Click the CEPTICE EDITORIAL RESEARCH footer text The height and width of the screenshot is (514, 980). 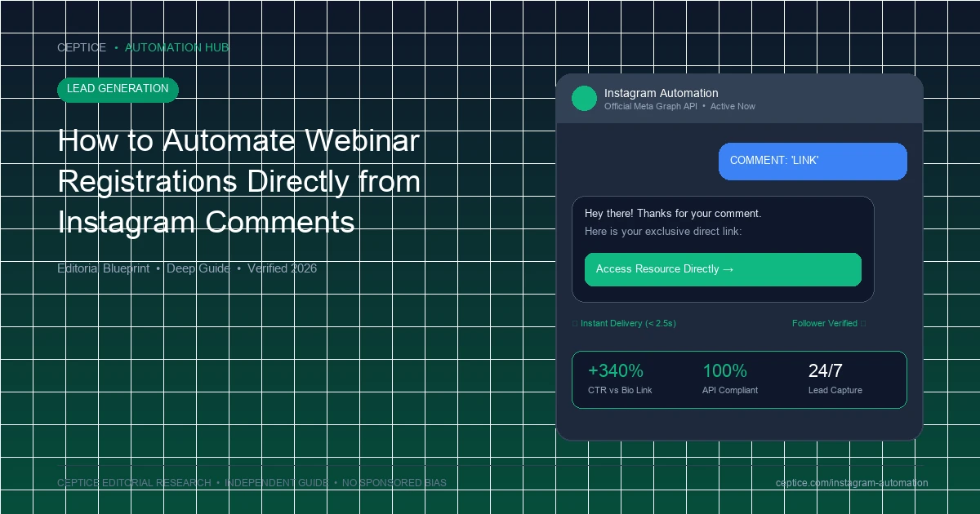(x=134, y=483)
